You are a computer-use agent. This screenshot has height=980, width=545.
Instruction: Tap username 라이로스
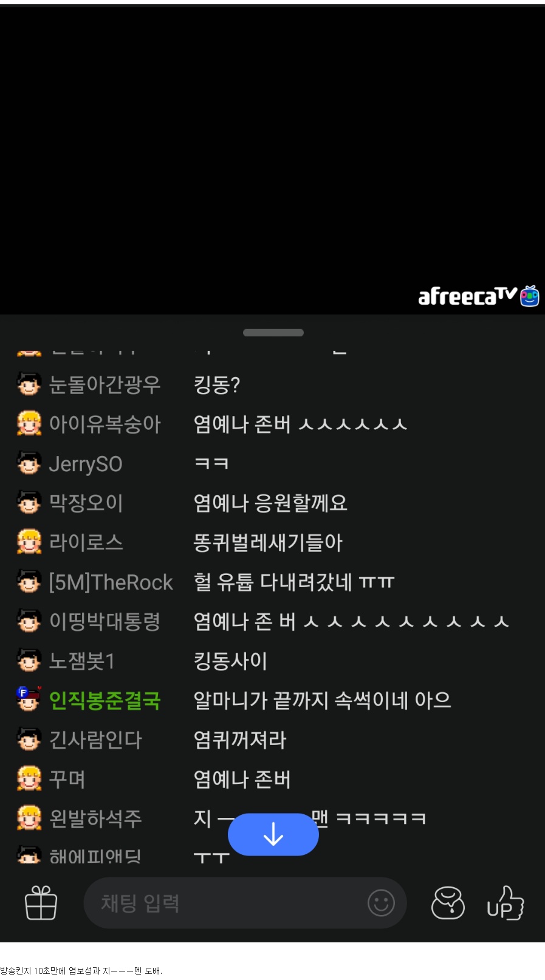86,542
